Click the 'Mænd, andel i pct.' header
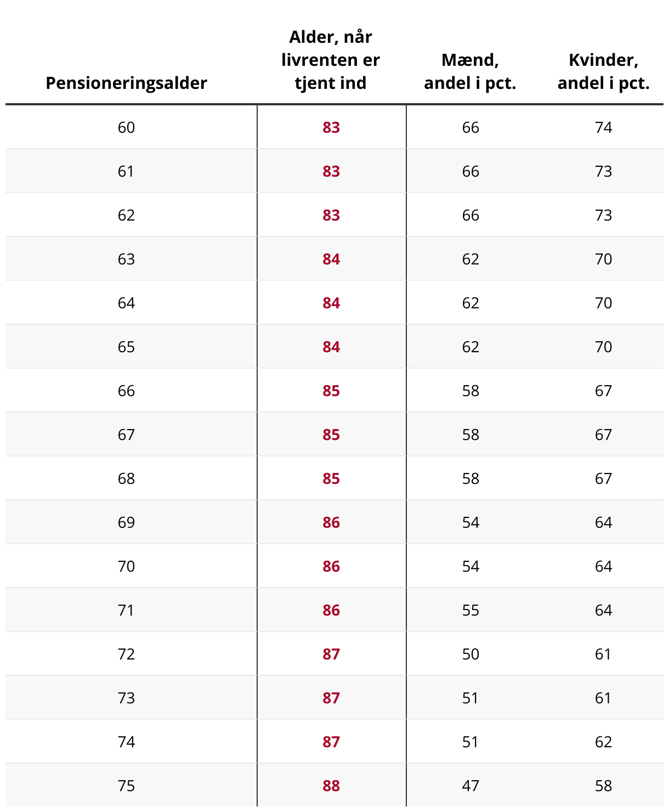Screen dimensions: 669x812 (x=470, y=71)
